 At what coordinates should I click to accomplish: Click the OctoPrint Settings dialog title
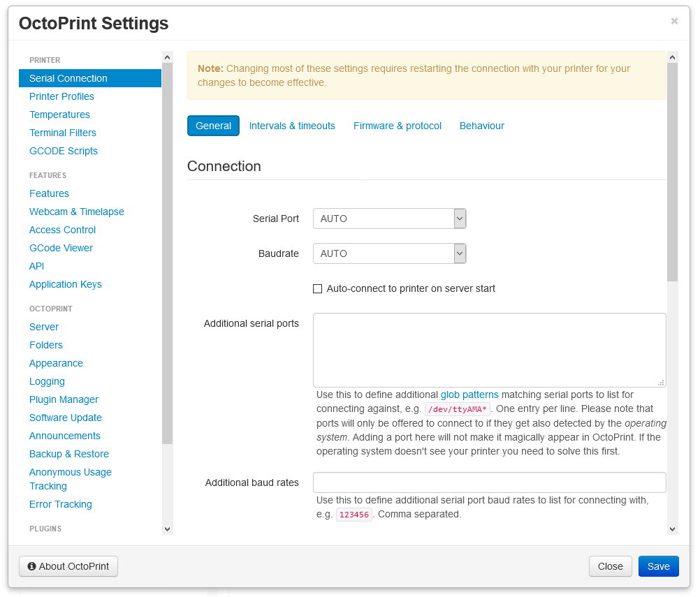tap(94, 23)
